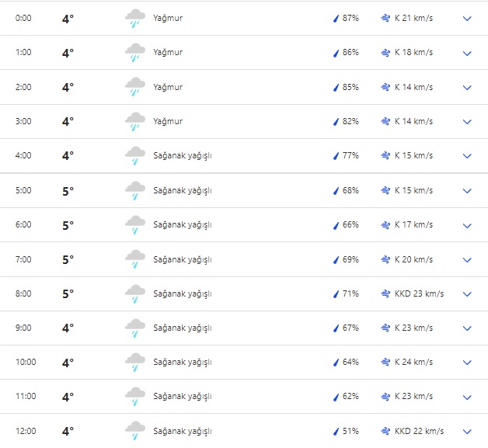Viewport: 488px width, 448px height.
Task: Click the Yağmur label at 1:00
Action: (x=168, y=53)
